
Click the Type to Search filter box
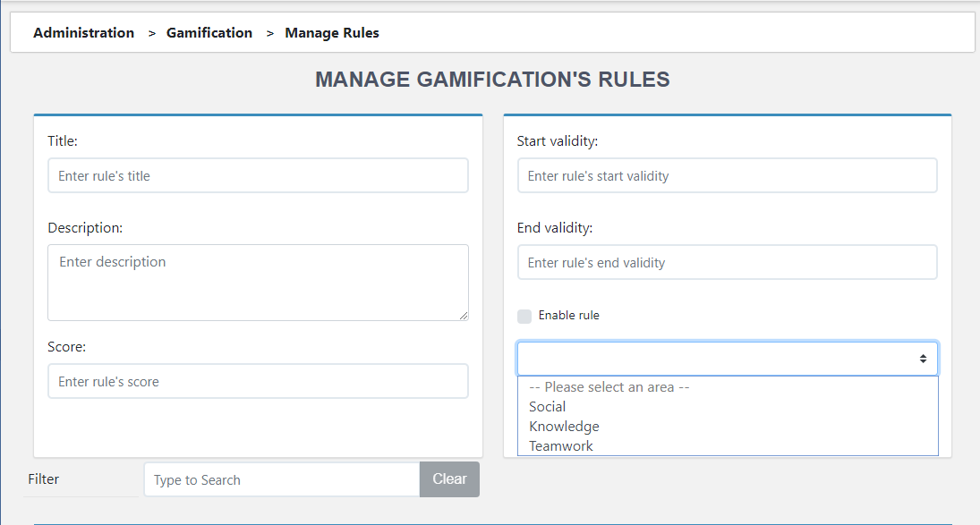[282, 479]
